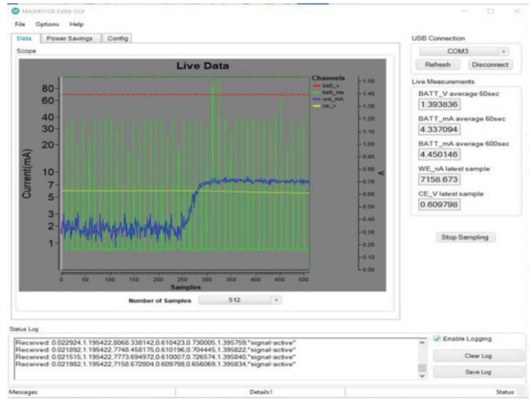
Task: Click the Refresh button
Action: tap(436, 64)
